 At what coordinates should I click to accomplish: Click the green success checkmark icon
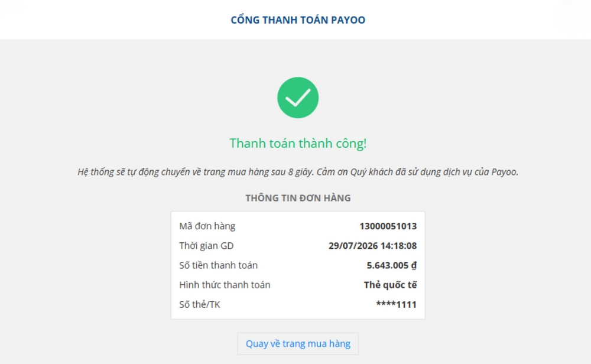[x=298, y=97]
